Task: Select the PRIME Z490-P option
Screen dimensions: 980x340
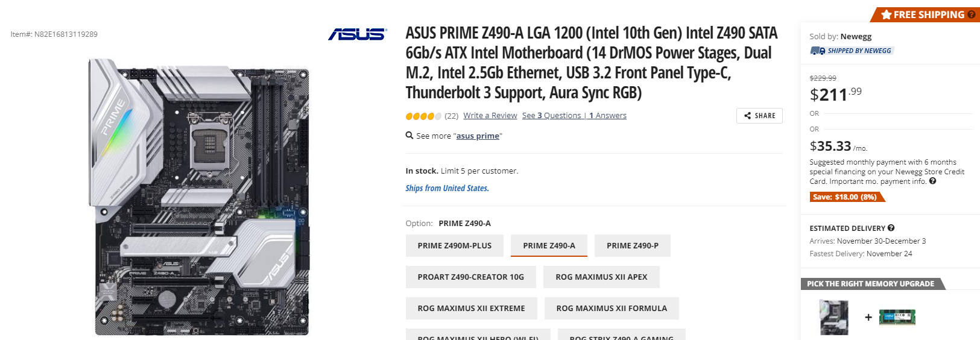Action: pyautogui.click(x=632, y=245)
